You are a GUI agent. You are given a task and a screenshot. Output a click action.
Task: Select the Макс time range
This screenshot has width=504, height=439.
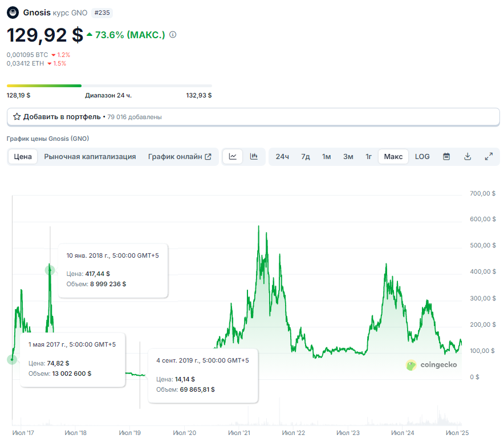(393, 157)
